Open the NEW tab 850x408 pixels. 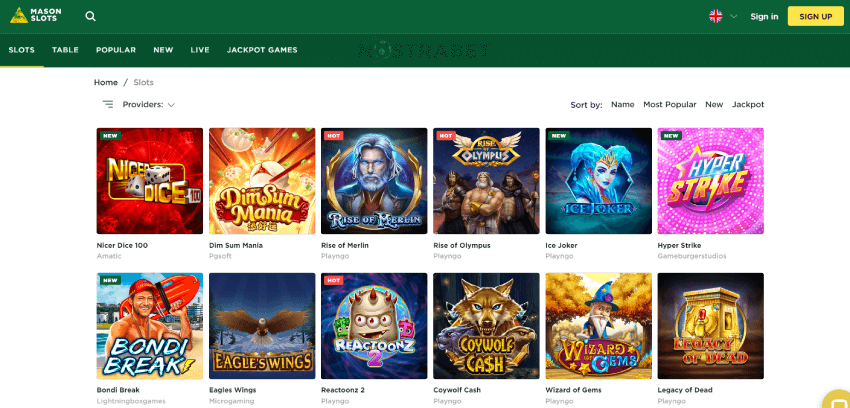point(163,50)
